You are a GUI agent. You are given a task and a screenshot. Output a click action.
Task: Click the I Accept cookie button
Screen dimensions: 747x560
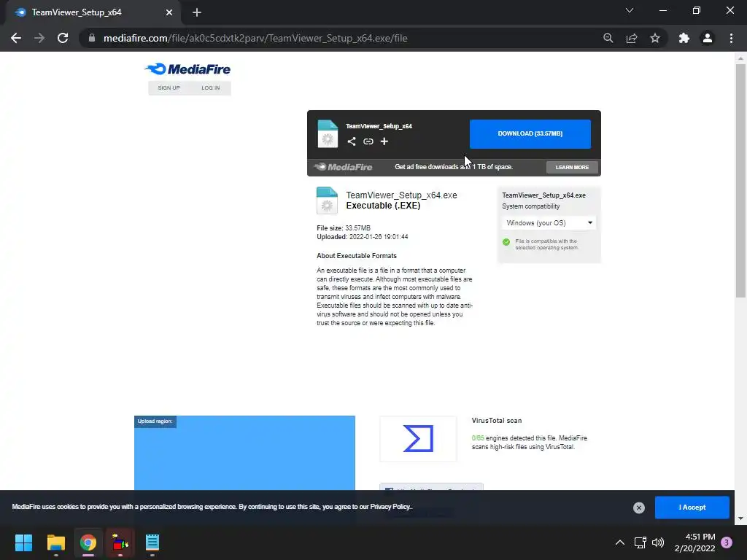click(x=692, y=507)
